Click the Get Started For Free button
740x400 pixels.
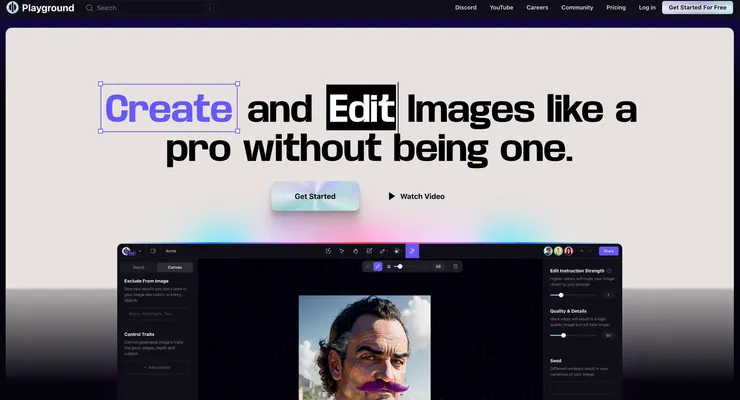tap(697, 8)
